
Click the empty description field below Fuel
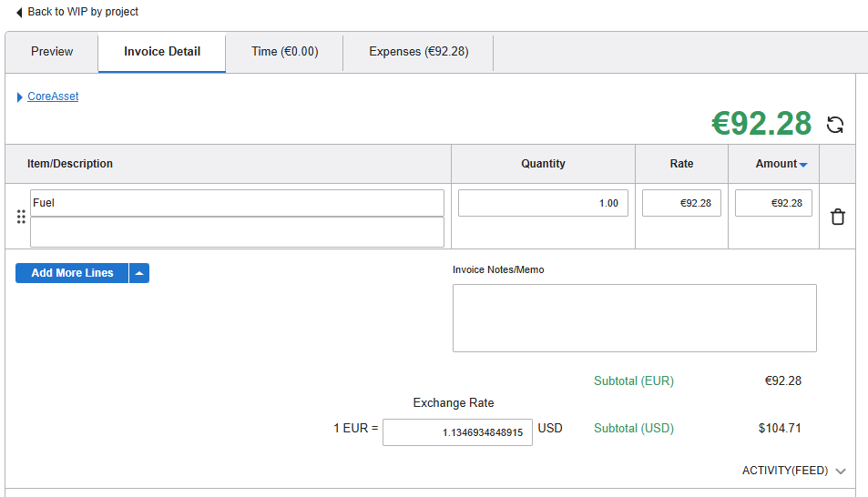pyautogui.click(x=237, y=232)
